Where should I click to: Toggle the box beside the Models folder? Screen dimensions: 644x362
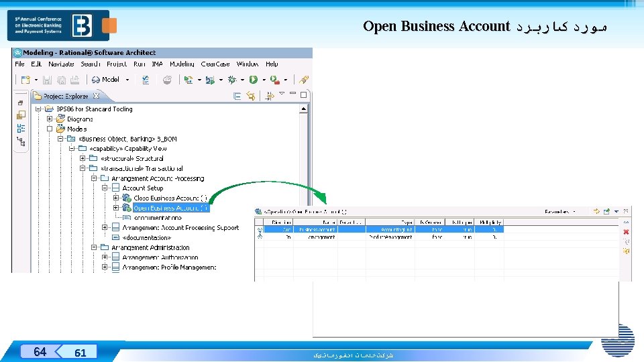pyautogui.click(x=49, y=129)
